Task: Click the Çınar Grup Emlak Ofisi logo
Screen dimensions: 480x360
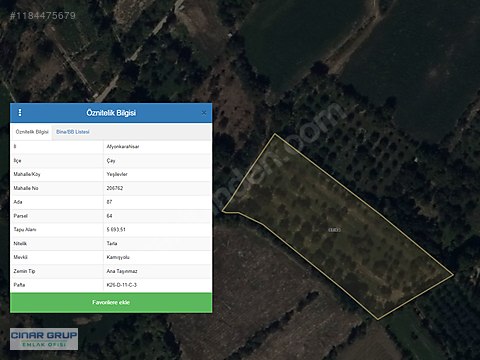Action: coord(44,339)
